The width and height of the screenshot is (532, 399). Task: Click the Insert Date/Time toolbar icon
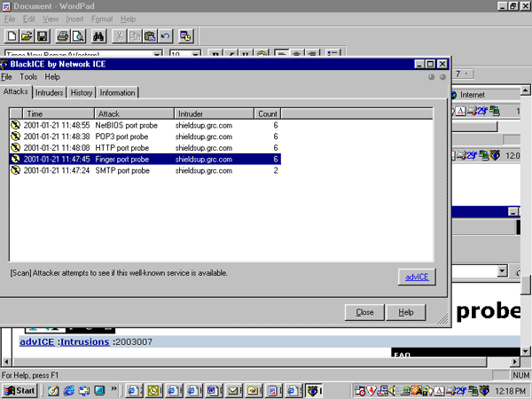(186, 36)
